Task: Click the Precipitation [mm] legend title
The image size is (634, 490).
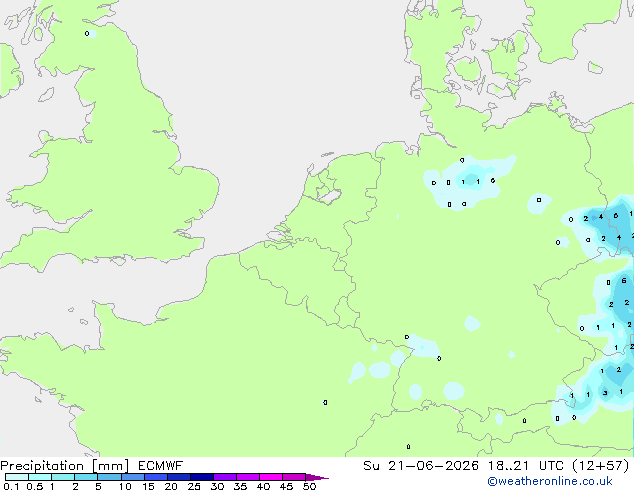Action: (65, 466)
